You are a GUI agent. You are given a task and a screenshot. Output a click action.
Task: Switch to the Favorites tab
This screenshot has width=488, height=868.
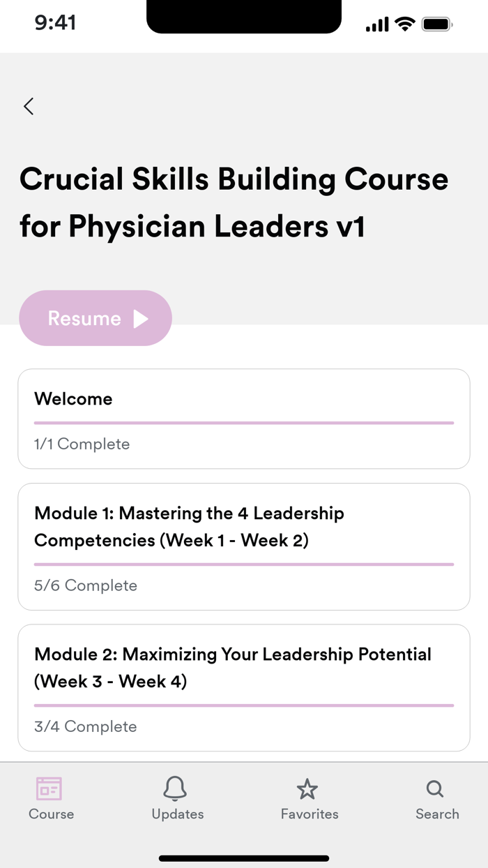[x=308, y=798]
